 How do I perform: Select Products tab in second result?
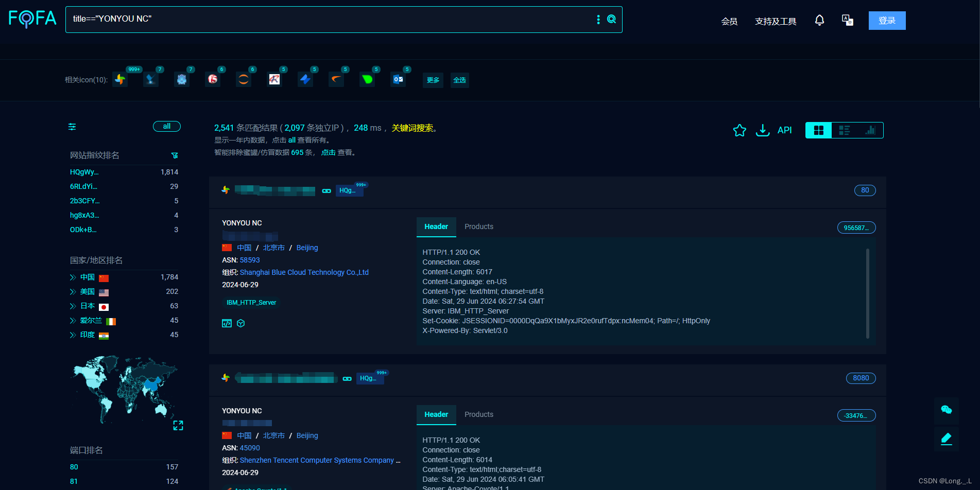(x=479, y=414)
